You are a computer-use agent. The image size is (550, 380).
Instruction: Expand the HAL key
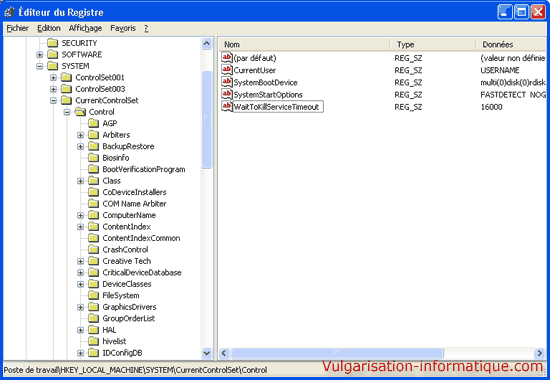81,330
